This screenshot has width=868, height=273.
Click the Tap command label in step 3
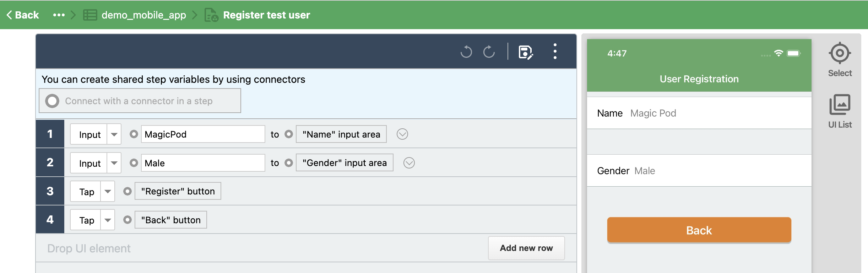86,192
